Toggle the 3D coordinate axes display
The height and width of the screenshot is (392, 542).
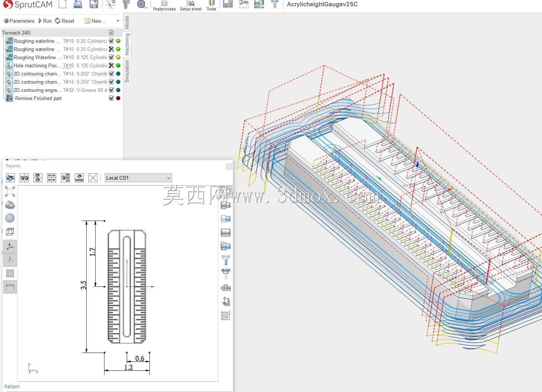coord(10,247)
